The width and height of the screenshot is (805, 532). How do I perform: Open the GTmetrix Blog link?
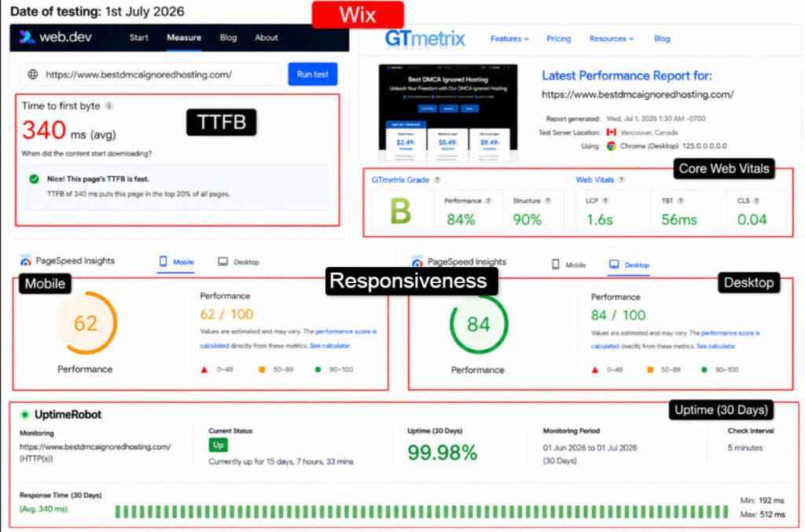662,39
